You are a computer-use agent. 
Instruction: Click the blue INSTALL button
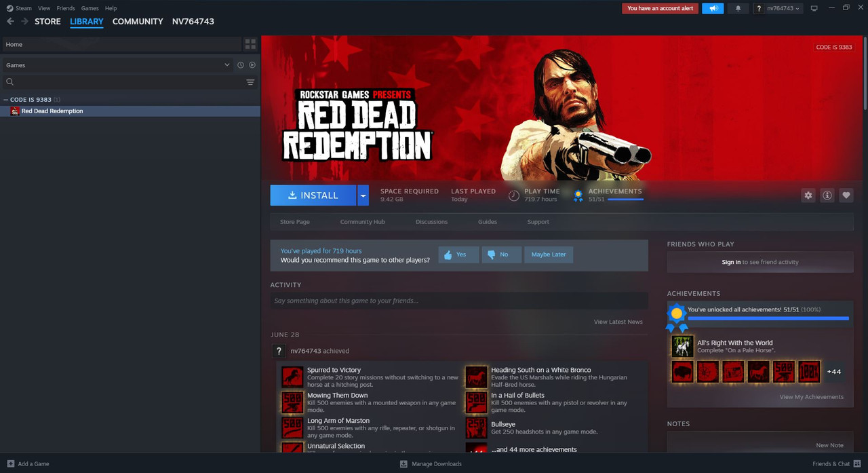tap(313, 195)
